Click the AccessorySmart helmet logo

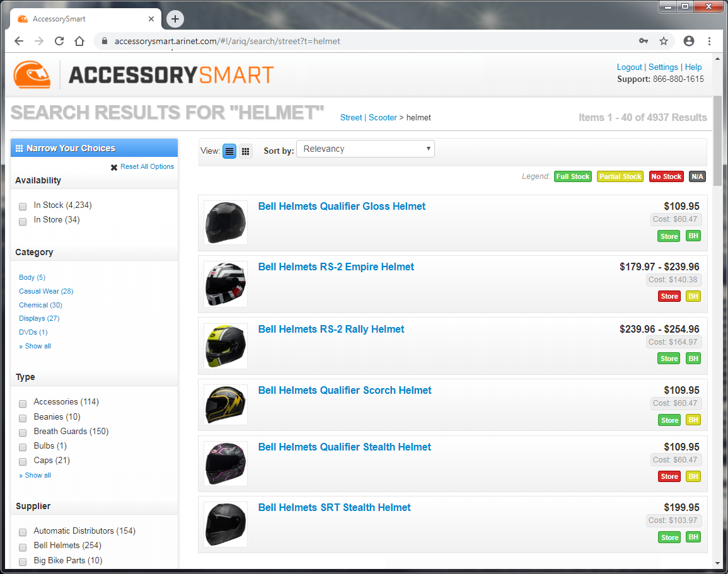32,74
